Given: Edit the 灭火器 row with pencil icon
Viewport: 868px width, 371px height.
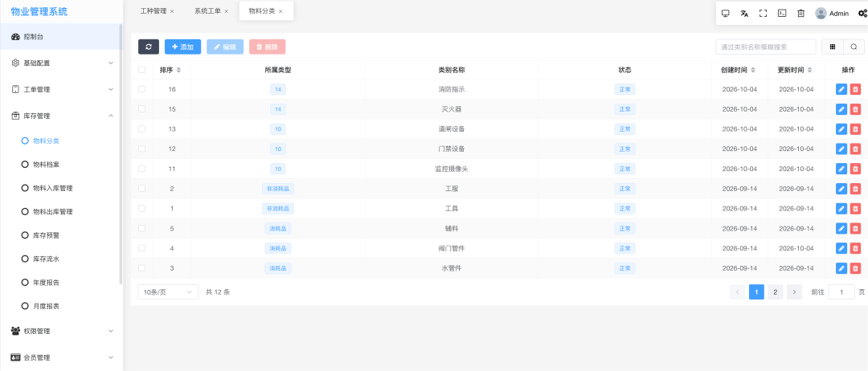Looking at the screenshot, I should pos(841,109).
